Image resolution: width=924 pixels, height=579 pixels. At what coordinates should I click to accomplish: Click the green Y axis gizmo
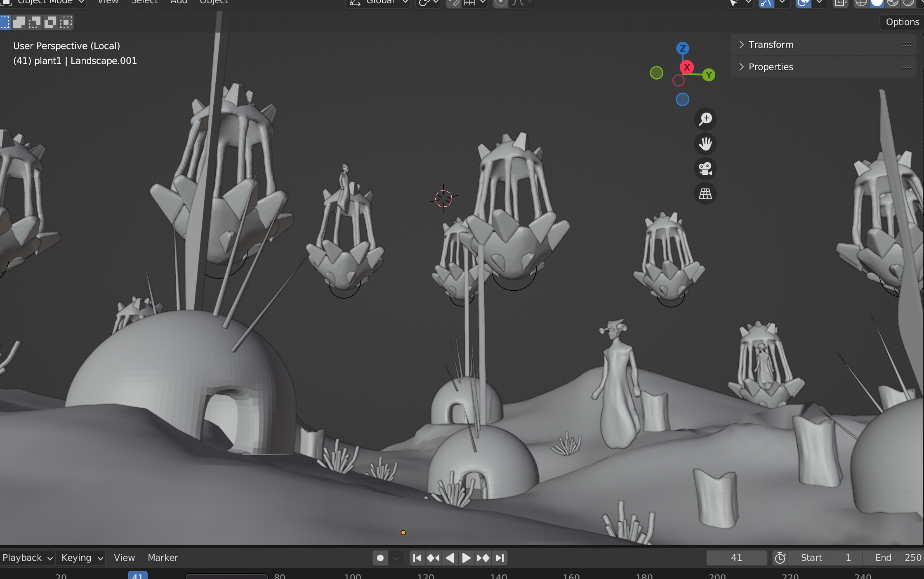click(x=709, y=75)
